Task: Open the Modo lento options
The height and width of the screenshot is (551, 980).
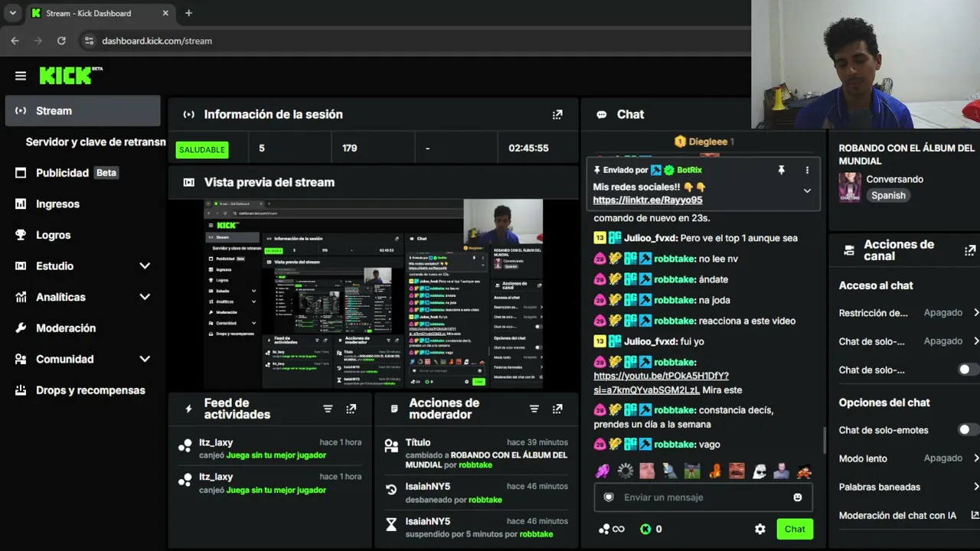Action: [976, 458]
